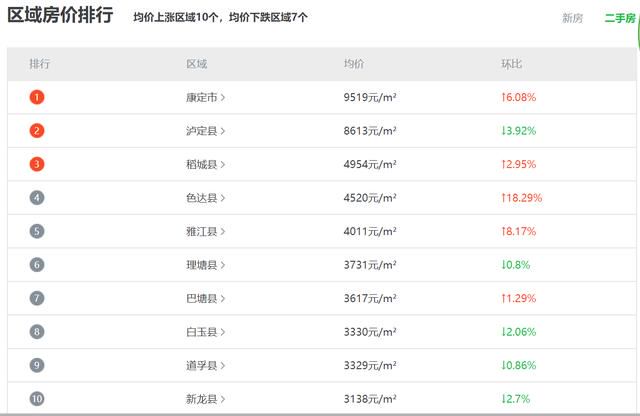Click the 均价 column header
The image size is (640, 416).
(354, 64)
